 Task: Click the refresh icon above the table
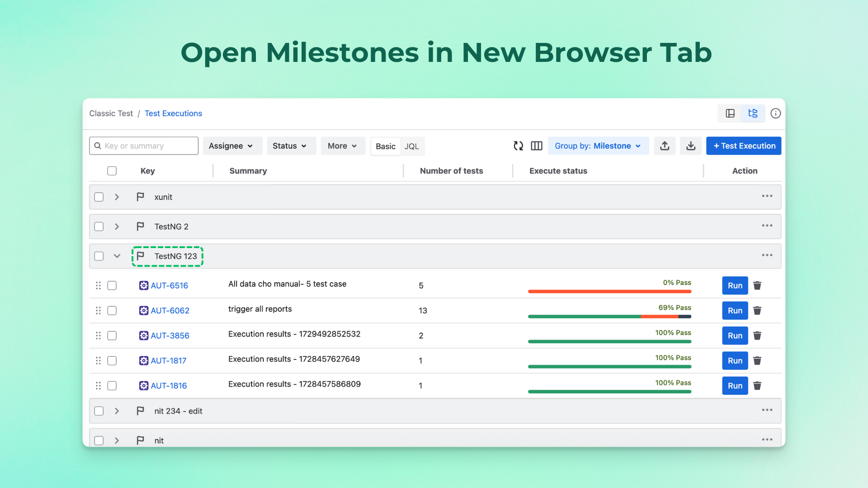[518, 145]
